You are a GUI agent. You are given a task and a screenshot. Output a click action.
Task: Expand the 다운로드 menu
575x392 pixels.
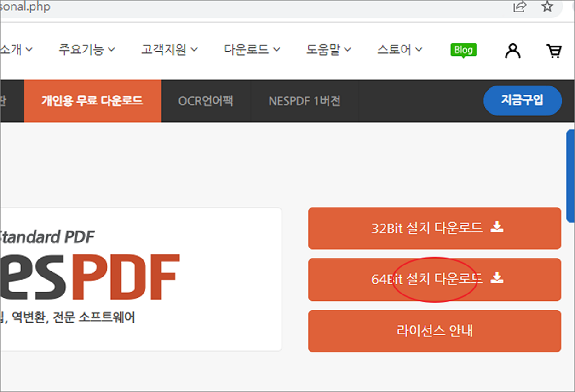(252, 49)
